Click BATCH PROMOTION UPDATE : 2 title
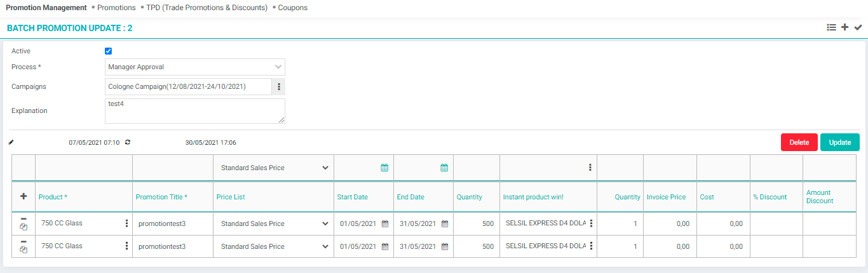 coord(70,28)
